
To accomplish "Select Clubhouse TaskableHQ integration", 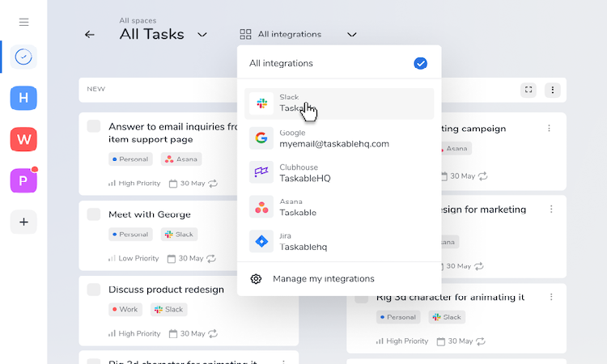I will (x=339, y=172).
